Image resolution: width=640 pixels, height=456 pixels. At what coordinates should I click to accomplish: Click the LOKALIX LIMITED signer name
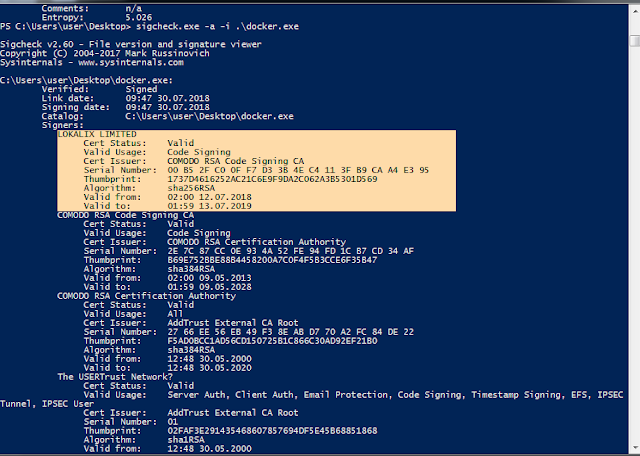(97, 134)
